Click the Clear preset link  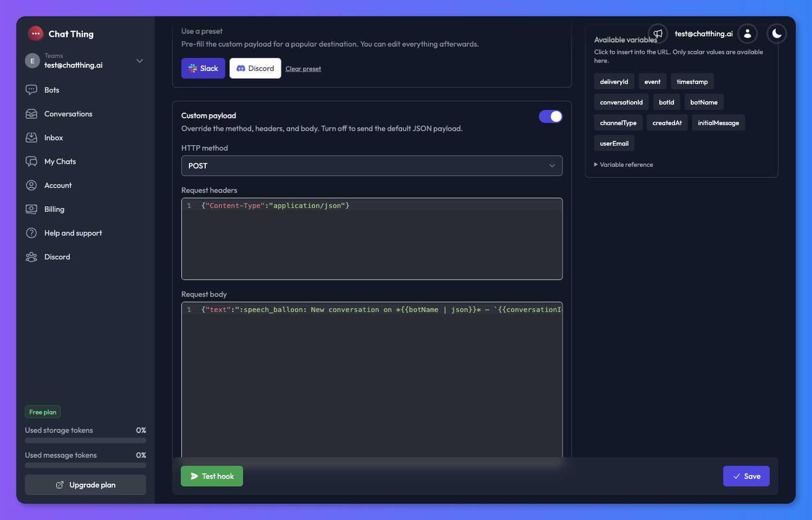coord(303,69)
